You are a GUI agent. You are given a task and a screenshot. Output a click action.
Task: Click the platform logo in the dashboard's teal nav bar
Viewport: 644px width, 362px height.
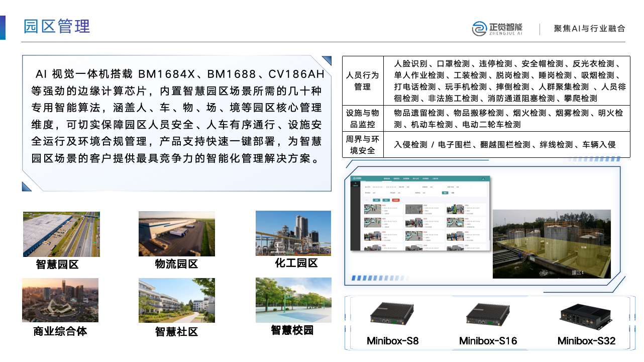[x=357, y=178]
